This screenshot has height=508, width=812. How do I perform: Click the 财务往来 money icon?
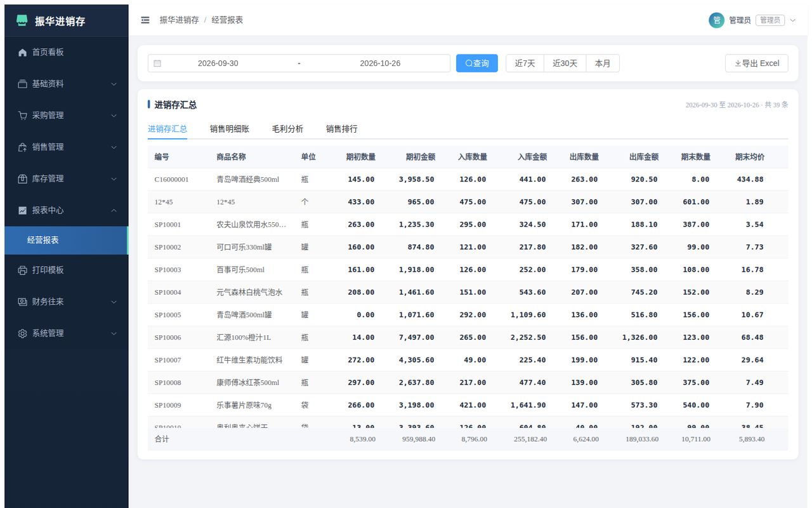coord(22,302)
